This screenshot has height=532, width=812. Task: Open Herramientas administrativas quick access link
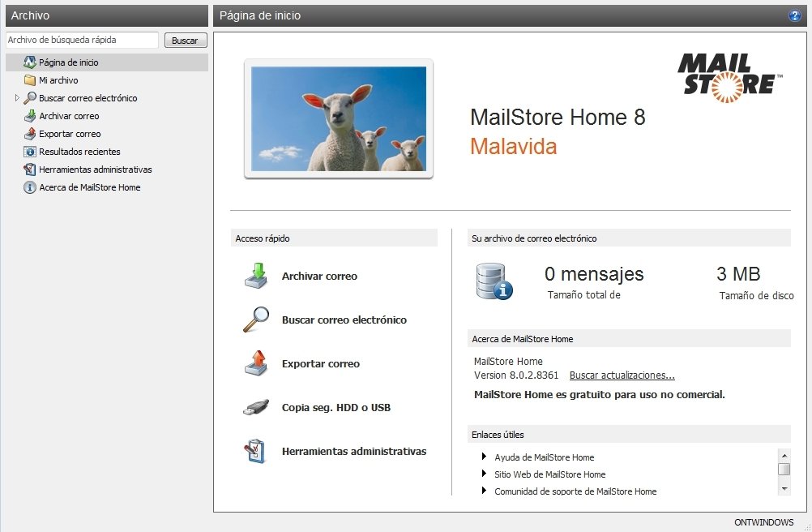click(353, 451)
